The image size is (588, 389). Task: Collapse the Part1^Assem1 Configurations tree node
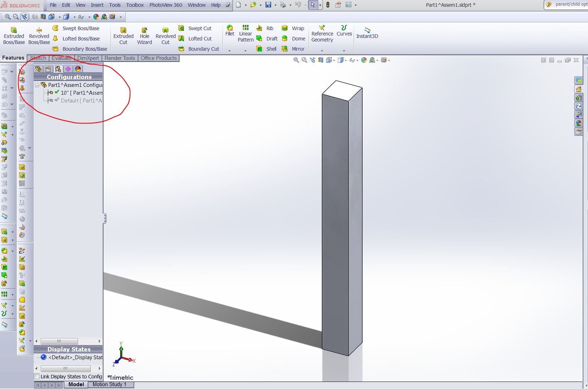(x=37, y=85)
